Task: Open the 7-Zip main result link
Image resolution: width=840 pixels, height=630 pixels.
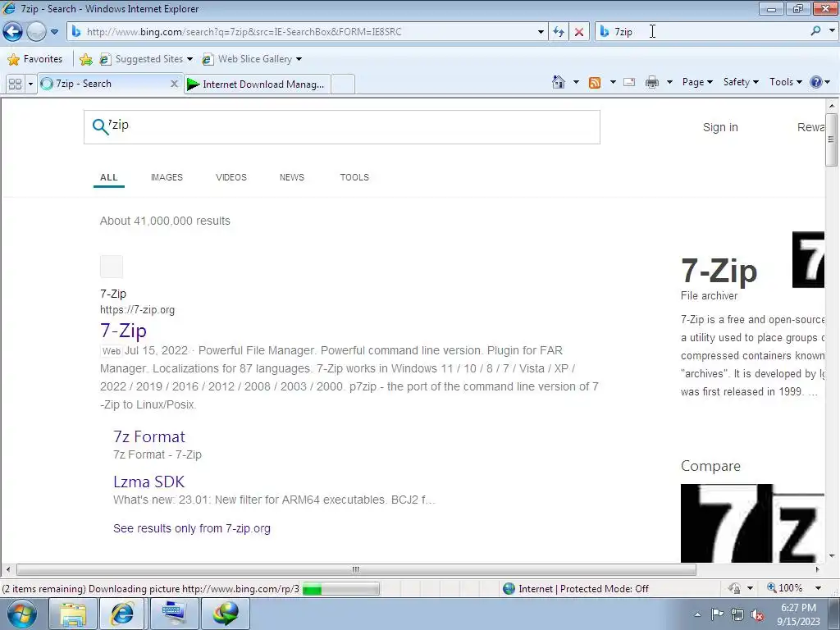Action: [x=123, y=330]
